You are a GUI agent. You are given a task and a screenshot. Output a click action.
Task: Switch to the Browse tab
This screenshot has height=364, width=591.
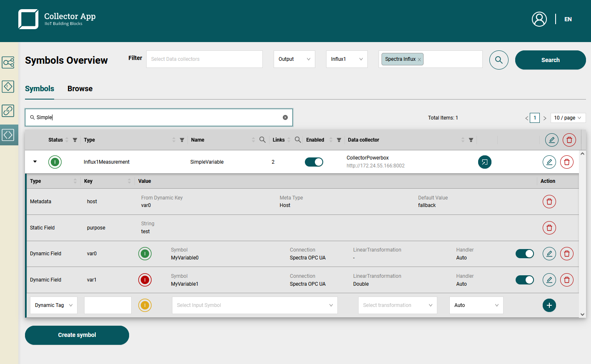80,89
